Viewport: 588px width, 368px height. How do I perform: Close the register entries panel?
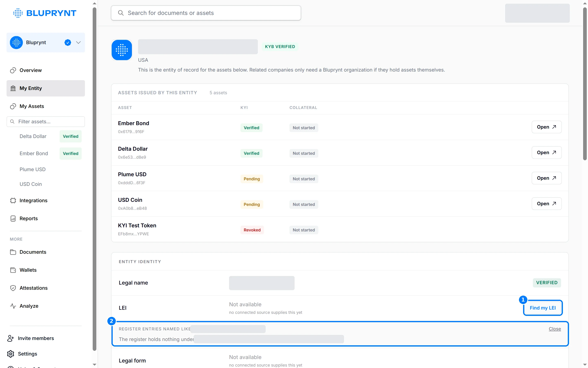(555, 329)
